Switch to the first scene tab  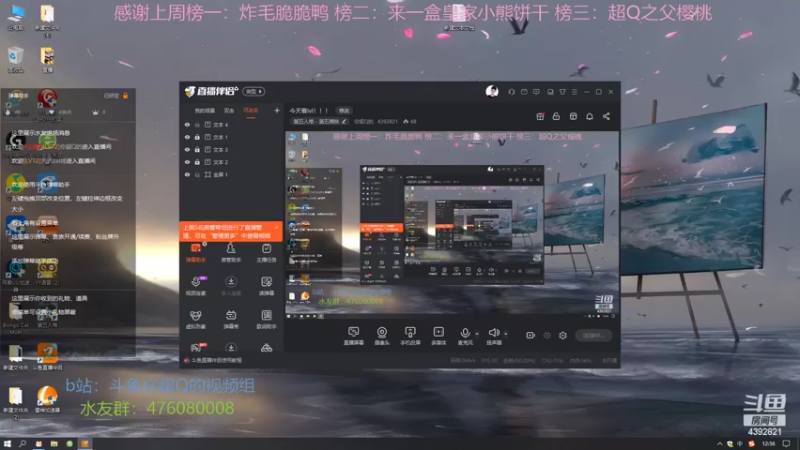coord(205,111)
